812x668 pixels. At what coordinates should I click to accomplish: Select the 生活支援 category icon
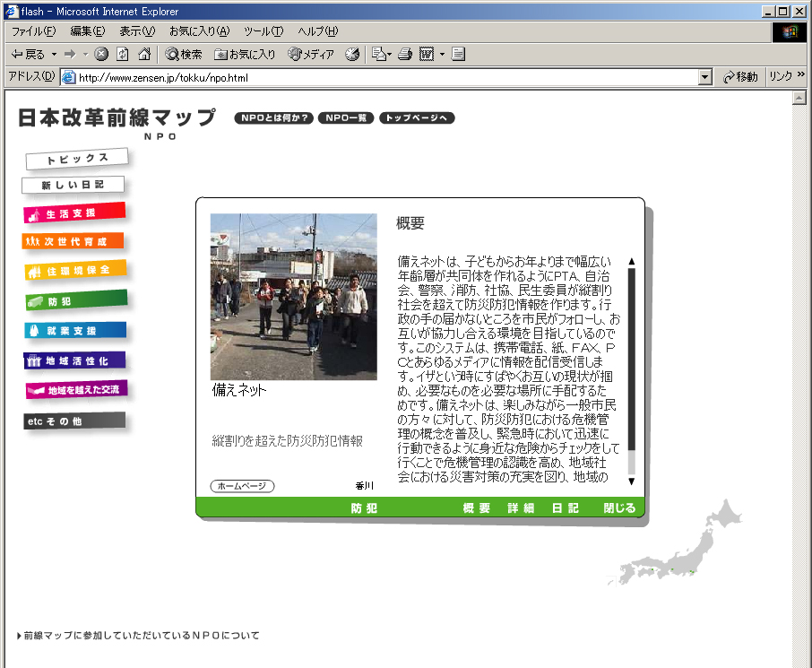73,213
